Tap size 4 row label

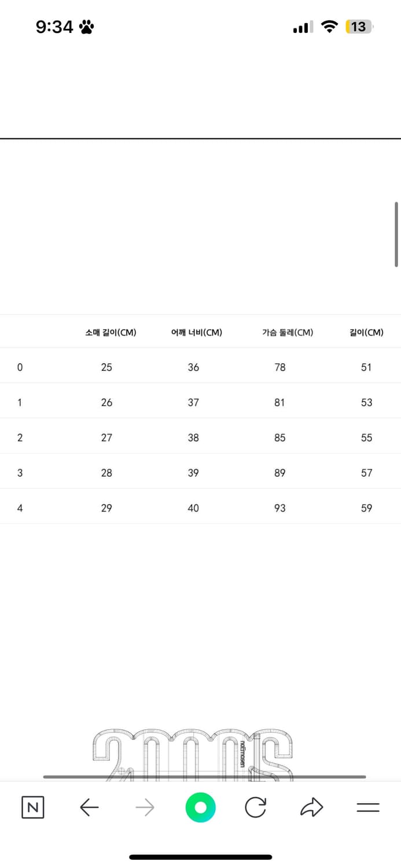[20, 508]
